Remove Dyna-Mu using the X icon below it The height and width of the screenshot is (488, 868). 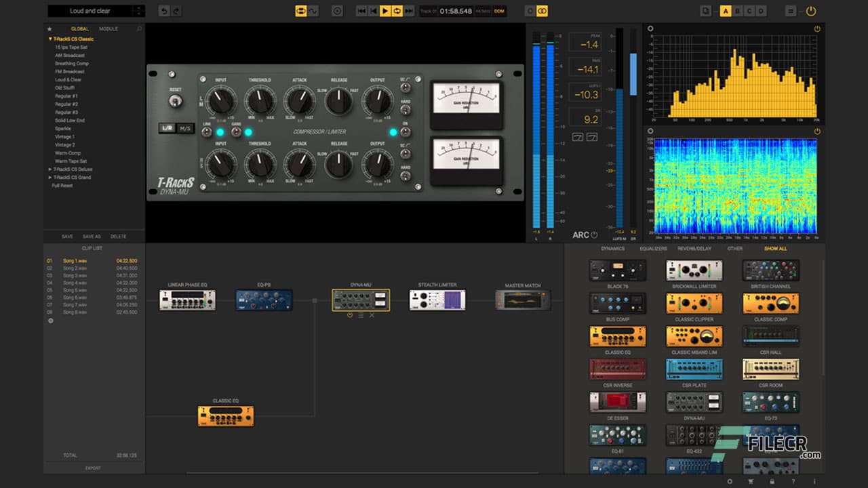click(372, 314)
